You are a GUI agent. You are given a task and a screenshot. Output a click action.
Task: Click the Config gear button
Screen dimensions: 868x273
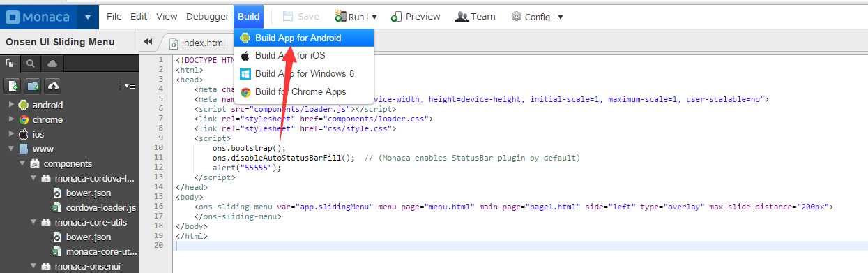pyautogui.click(x=531, y=16)
